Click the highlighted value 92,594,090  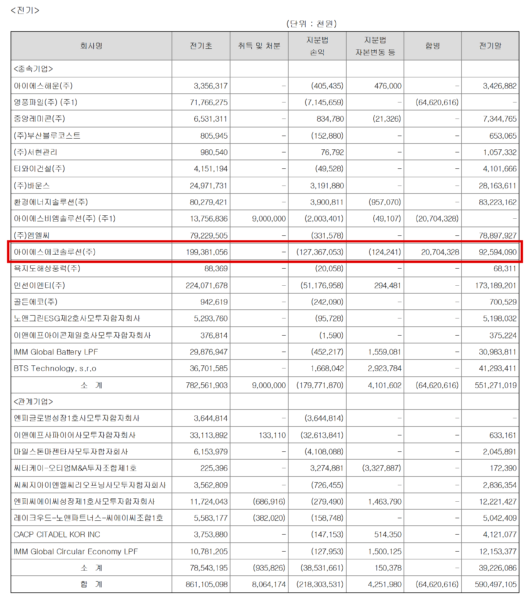click(x=497, y=252)
